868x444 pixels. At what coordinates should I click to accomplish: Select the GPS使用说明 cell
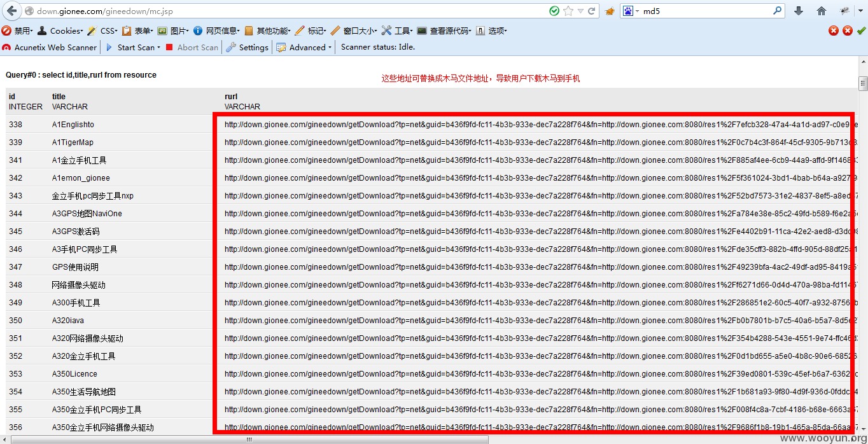75,267
